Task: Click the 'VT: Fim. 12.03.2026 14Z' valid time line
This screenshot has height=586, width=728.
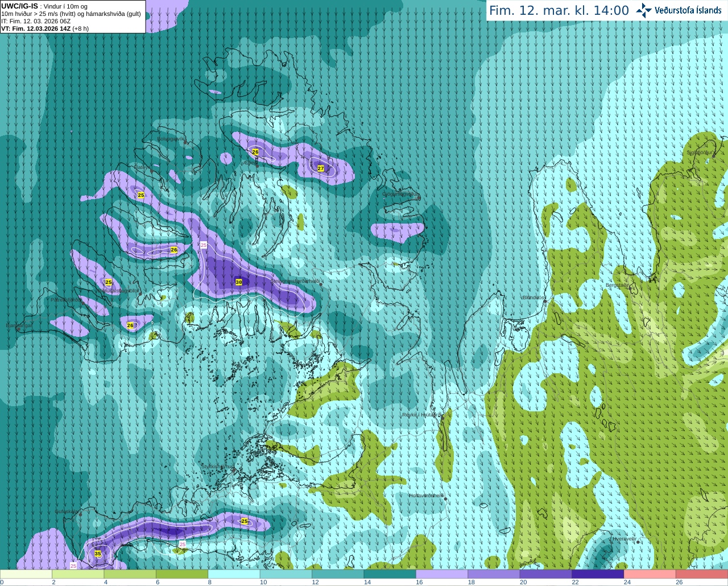Action: [35, 28]
